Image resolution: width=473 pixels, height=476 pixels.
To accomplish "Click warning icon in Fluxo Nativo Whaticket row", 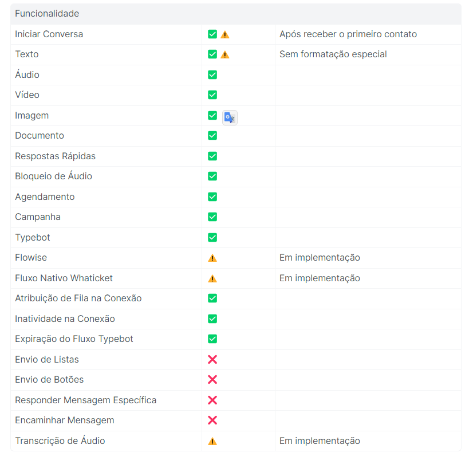I will tap(212, 278).
